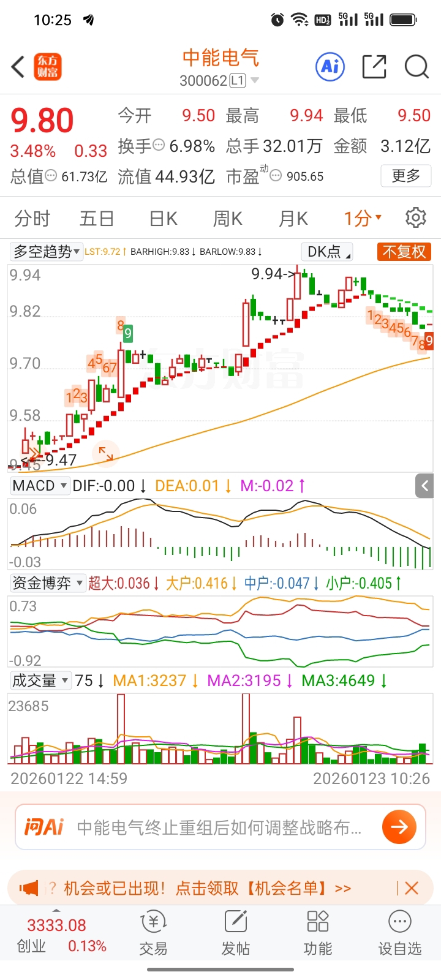441x980 pixels.
Task: Tap the chart fullscreen expand icon
Action: [106, 454]
